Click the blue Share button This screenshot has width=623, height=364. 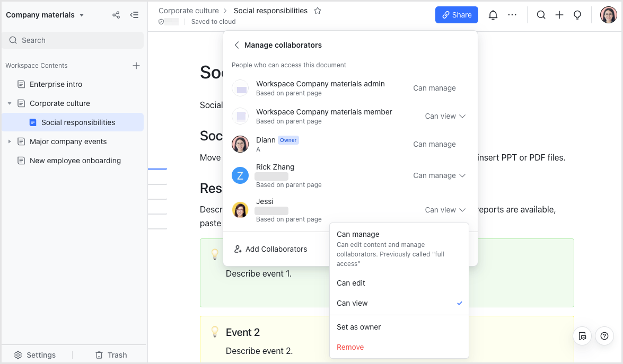[457, 15]
